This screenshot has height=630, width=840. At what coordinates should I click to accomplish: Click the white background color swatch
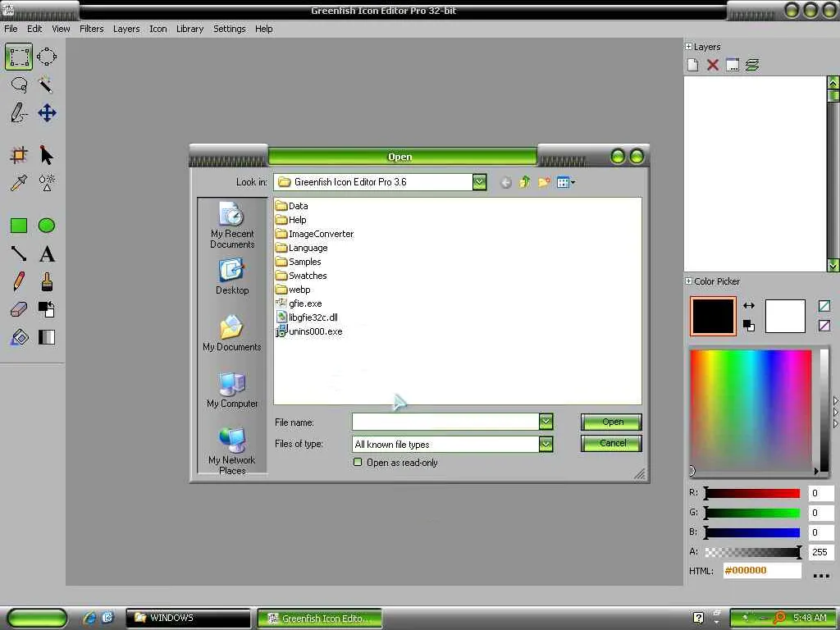click(785, 316)
